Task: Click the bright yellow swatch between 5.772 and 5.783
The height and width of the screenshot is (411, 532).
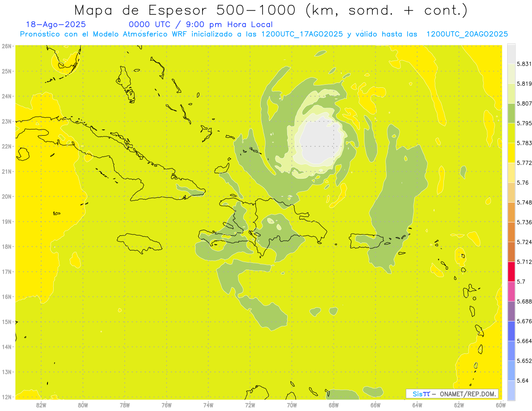Action: [x=511, y=153]
